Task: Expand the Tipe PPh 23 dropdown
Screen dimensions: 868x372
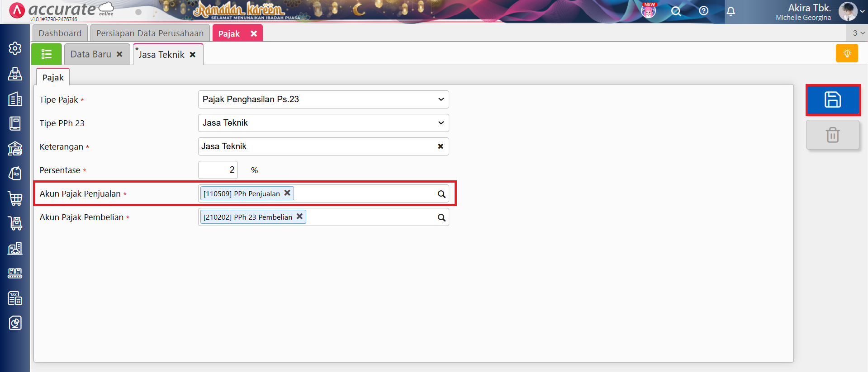Action: [x=441, y=123]
